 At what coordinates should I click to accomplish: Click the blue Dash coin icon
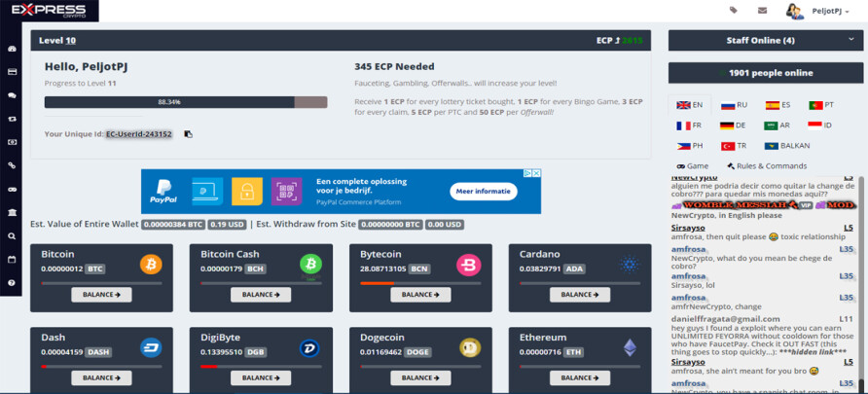tap(151, 347)
